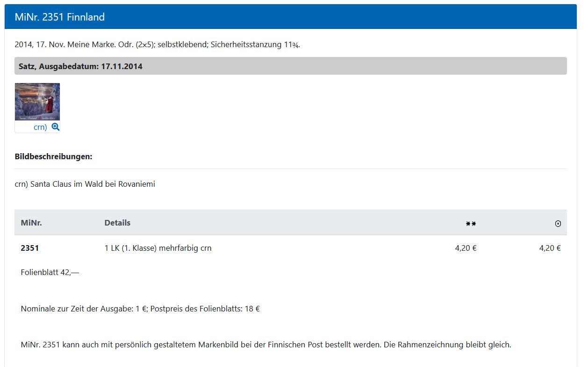Click the 4,20 € price in the mint column
Screen dimensions: 588x367
[x=466, y=248]
